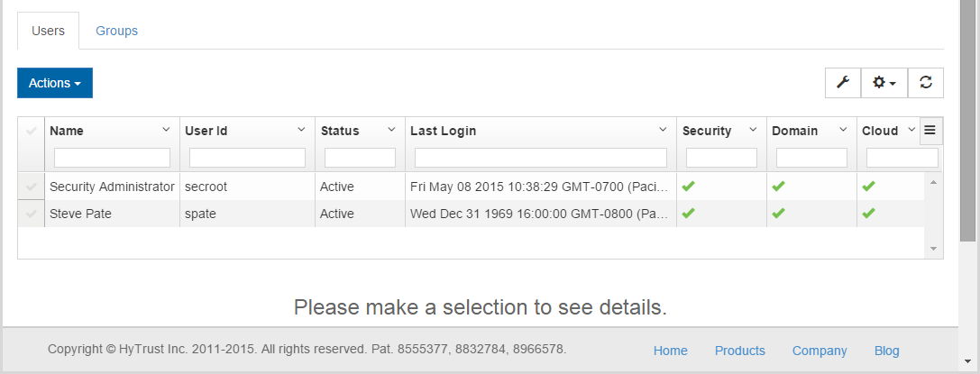Focus the User Id filter field
This screenshot has height=374, width=980.
(248, 158)
